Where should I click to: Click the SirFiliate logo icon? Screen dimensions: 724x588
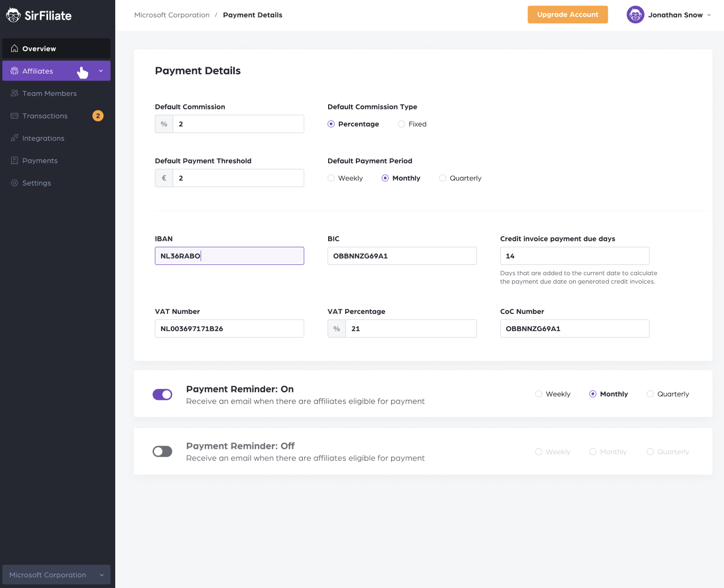click(x=13, y=15)
